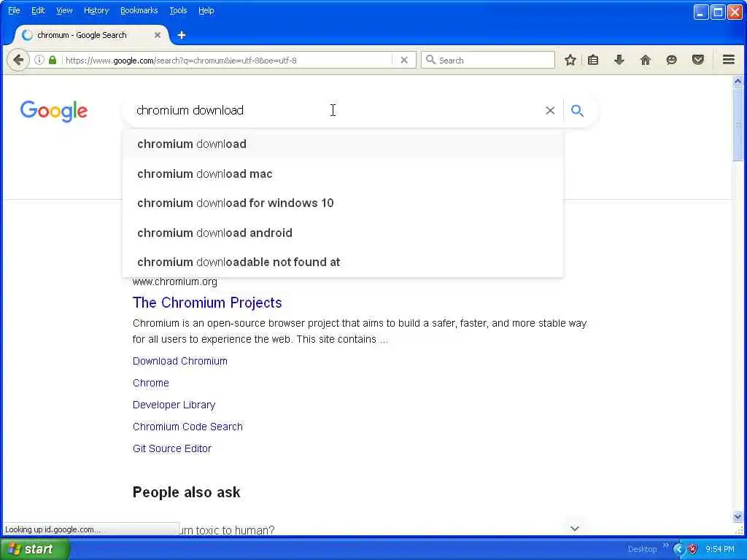Run the search with Google magnifier icon
This screenshot has height=560, width=747.
coord(578,111)
